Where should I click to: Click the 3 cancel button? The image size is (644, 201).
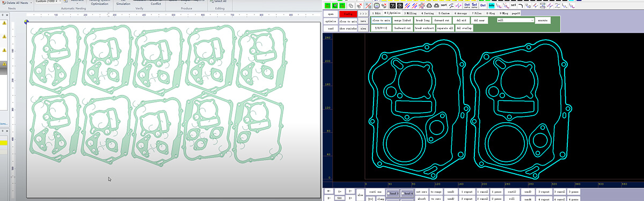[559, 192]
